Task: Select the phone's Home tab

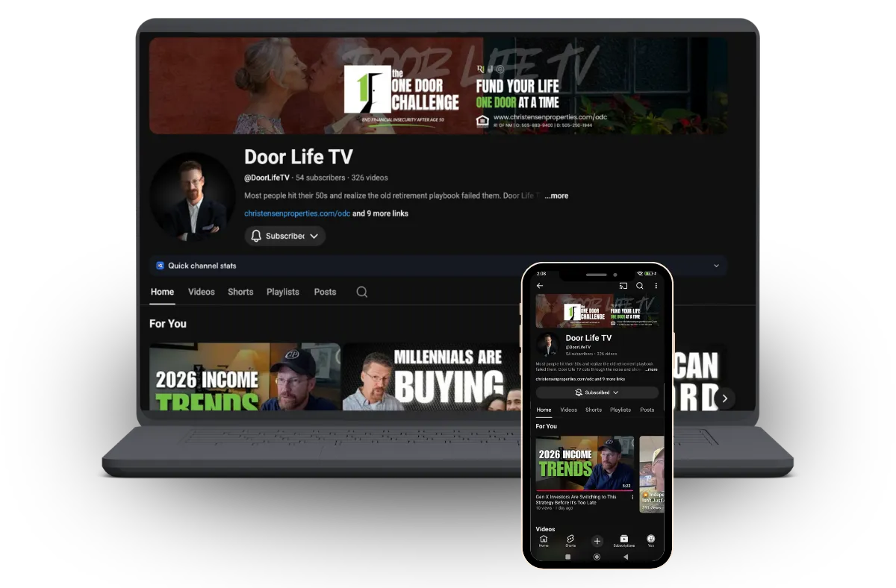Action: 544,410
